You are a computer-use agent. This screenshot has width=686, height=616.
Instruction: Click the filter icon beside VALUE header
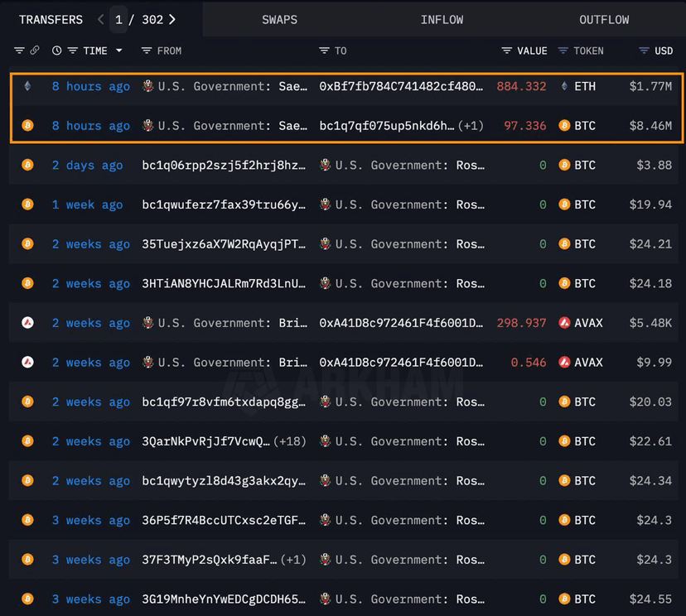pyautogui.click(x=506, y=51)
